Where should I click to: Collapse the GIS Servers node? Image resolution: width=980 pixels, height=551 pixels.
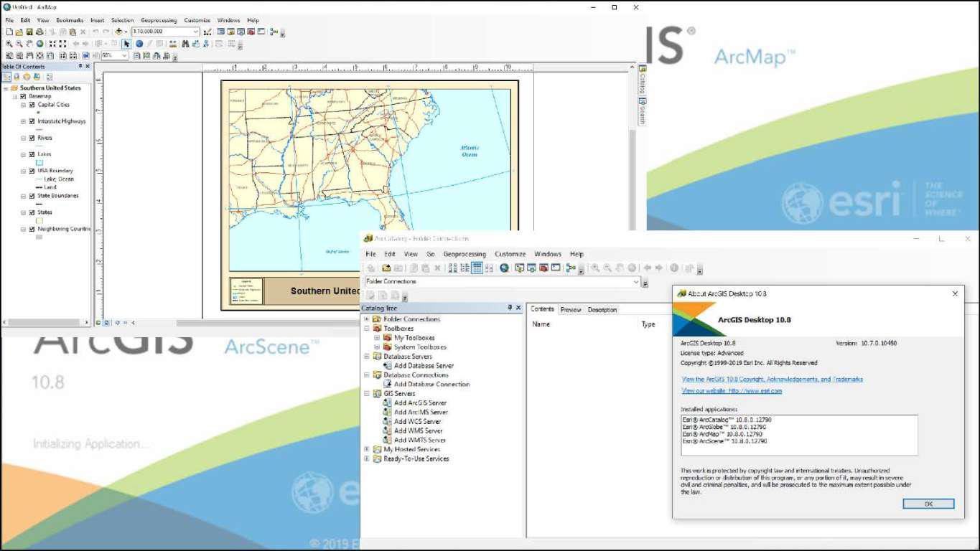367,394
